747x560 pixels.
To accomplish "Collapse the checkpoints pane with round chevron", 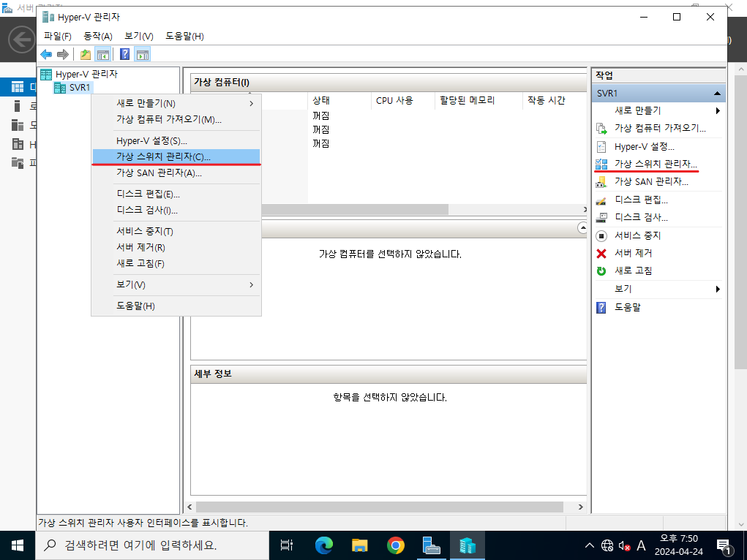I will coord(582,228).
